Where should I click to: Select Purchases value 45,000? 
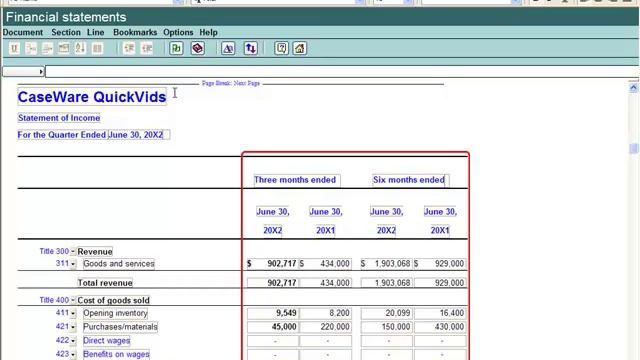[x=272, y=327]
